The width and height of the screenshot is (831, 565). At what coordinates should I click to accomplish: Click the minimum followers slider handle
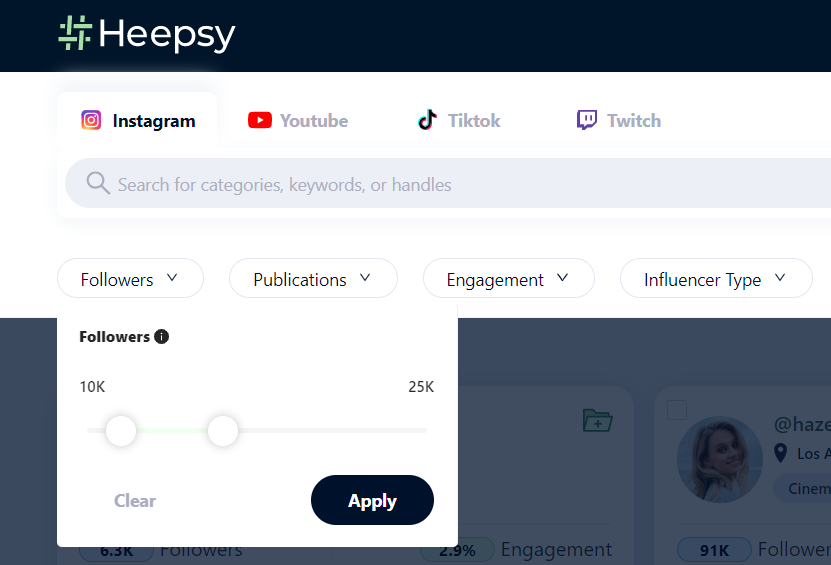[121, 431]
